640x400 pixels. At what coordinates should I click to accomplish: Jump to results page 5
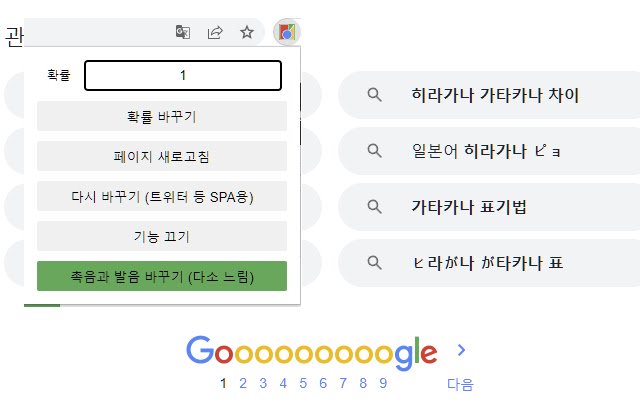pos(303,383)
